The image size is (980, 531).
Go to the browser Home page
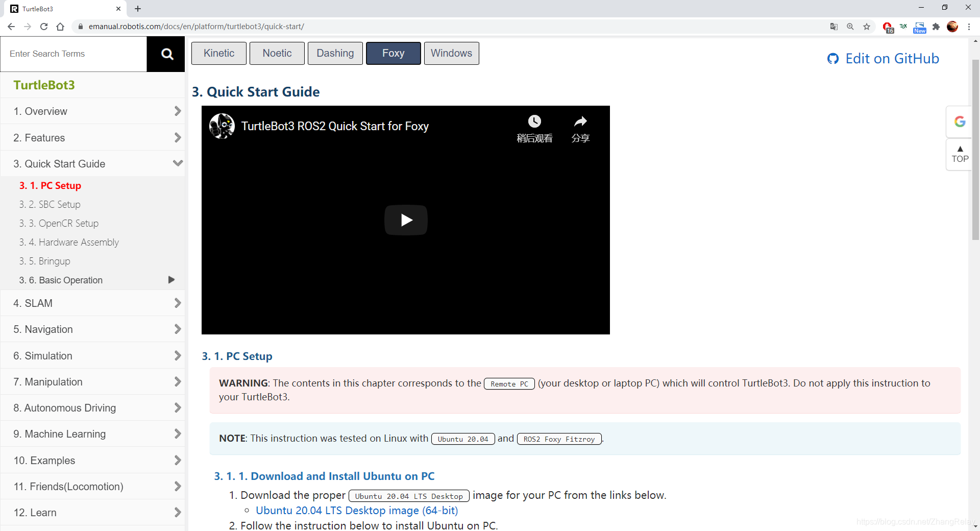click(x=60, y=27)
